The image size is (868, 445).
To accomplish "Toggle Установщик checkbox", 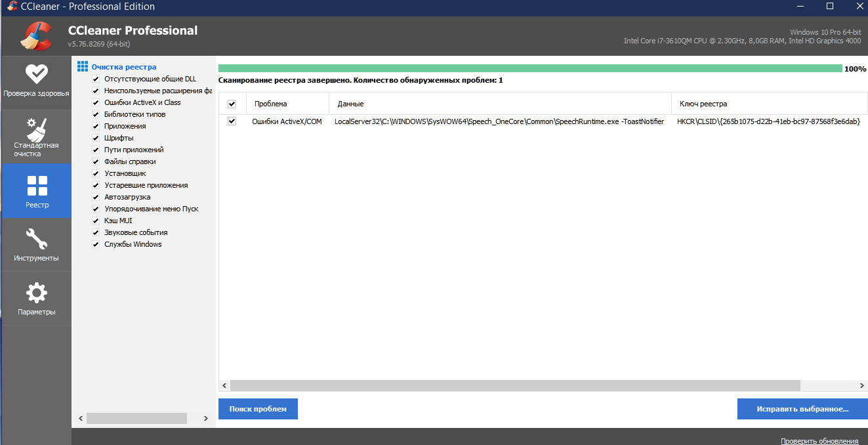I will pyautogui.click(x=96, y=173).
